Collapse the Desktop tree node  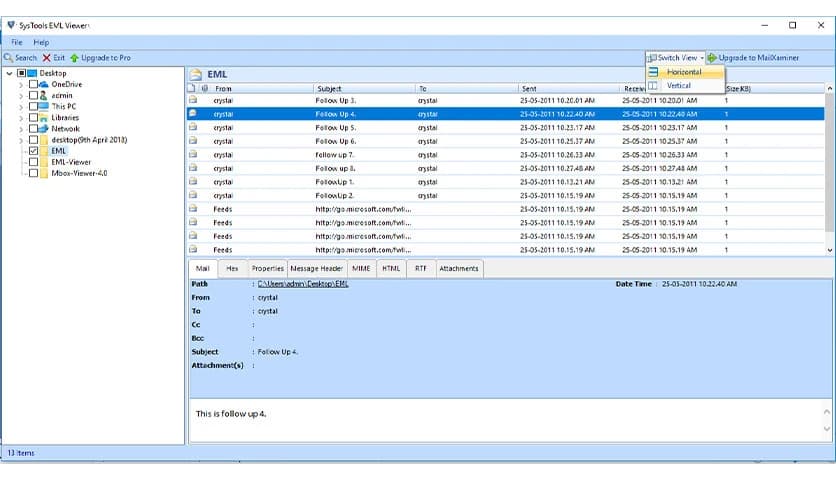[9, 73]
